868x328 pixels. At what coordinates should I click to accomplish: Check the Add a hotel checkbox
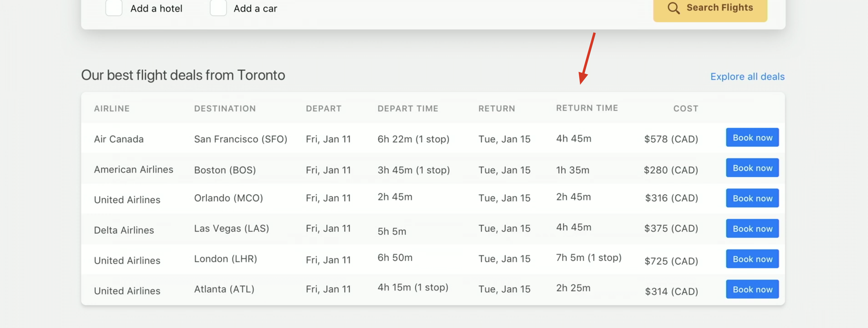114,8
